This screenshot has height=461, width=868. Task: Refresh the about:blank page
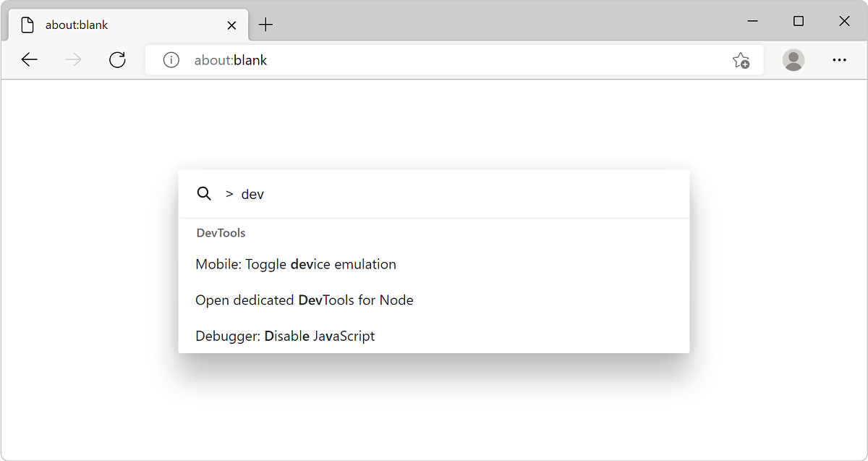click(117, 59)
